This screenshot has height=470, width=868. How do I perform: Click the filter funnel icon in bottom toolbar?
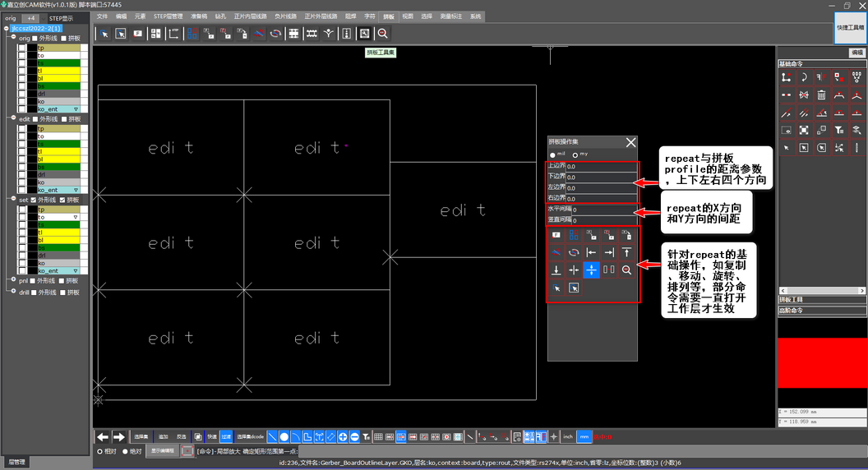pos(366,437)
